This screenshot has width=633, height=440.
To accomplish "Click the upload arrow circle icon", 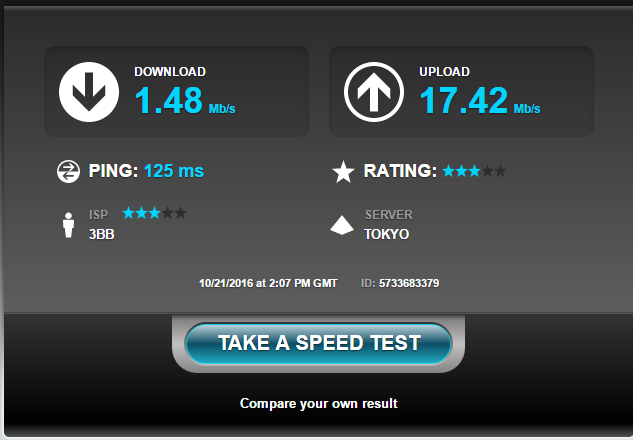I will (x=374, y=92).
